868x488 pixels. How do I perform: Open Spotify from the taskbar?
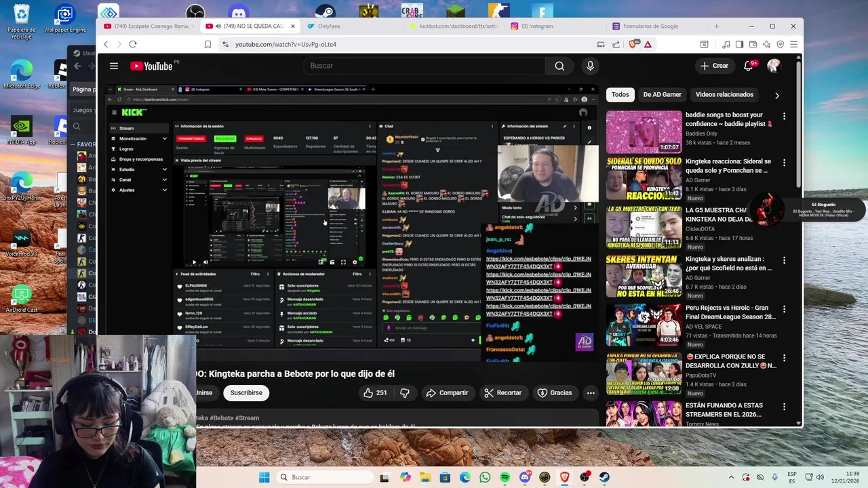click(505, 477)
